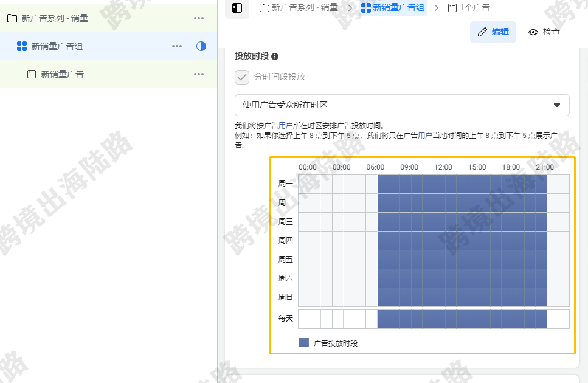Toggle 周六 cell at 15:00 in schedule
Screen dimensions: 588x383
click(474, 278)
